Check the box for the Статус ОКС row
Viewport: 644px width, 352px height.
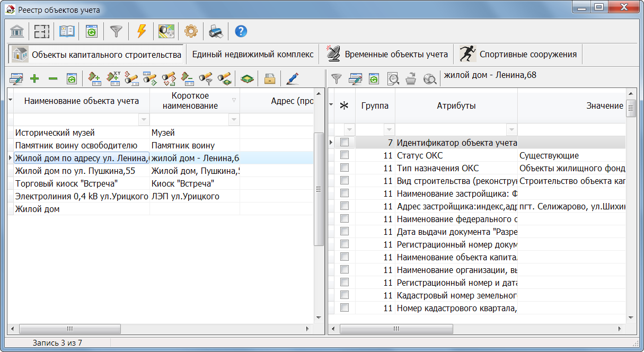(345, 155)
